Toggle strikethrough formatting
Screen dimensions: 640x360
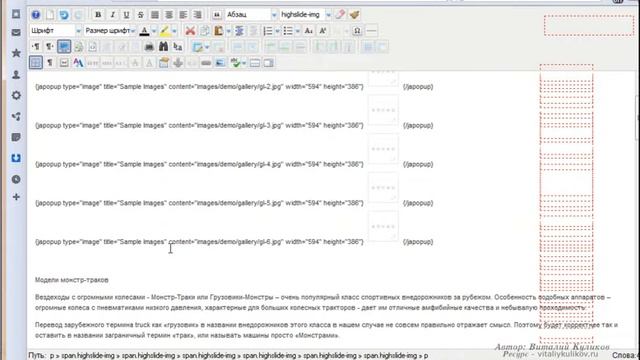tap(140, 15)
